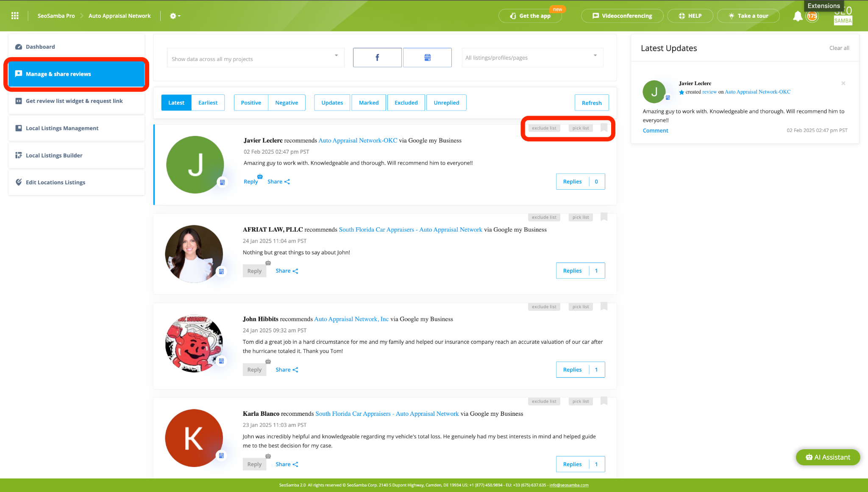
Task: Open the settings gear dropdown in header
Action: [x=175, y=16]
